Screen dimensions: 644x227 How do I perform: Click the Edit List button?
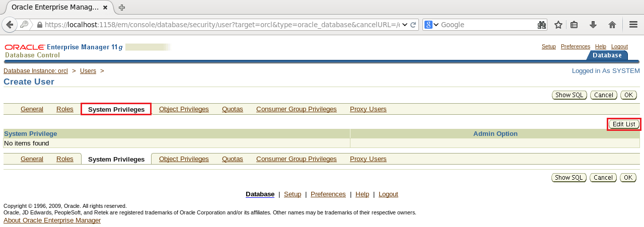[624, 124]
